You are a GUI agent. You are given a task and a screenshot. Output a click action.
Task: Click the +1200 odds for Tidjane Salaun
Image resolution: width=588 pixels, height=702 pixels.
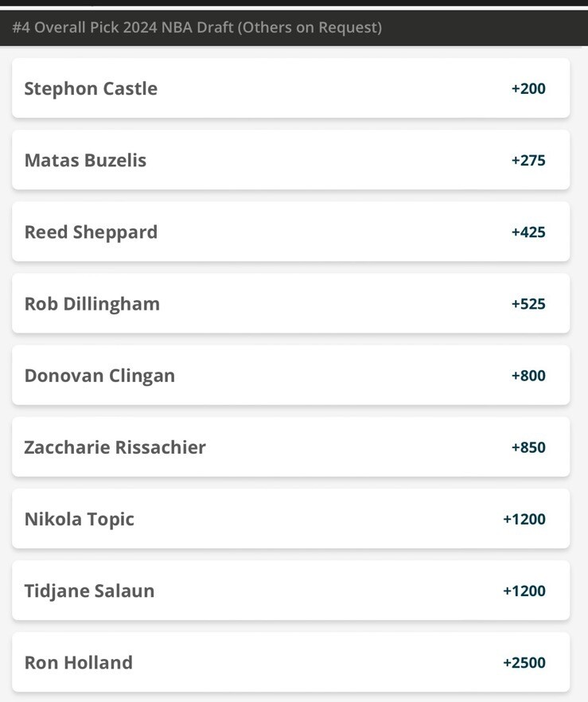[x=524, y=591]
